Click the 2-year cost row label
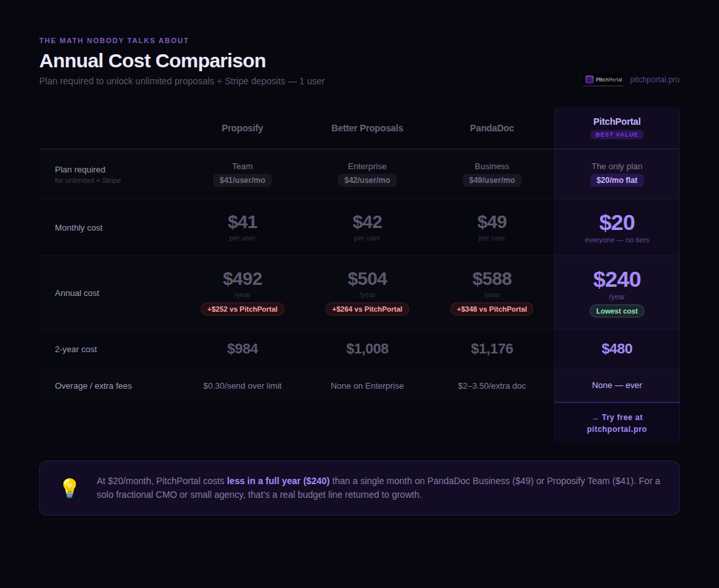719x588 pixels. (x=76, y=350)
